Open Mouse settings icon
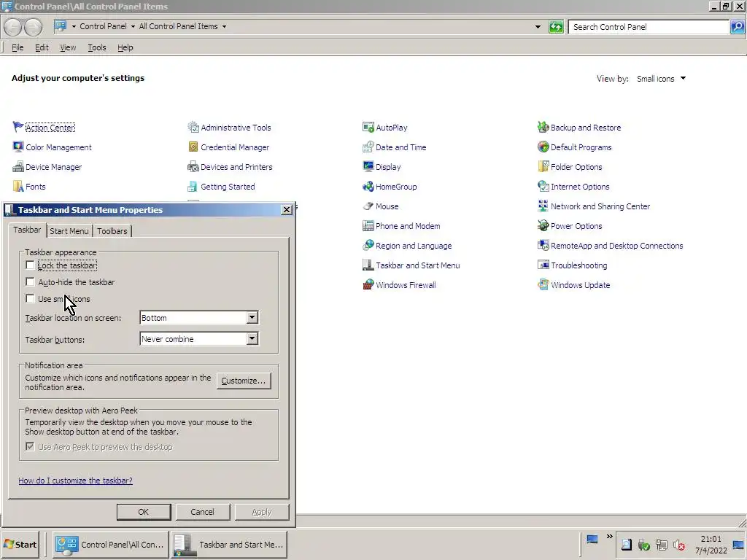The image size is (747, 560). click(368, 206)
